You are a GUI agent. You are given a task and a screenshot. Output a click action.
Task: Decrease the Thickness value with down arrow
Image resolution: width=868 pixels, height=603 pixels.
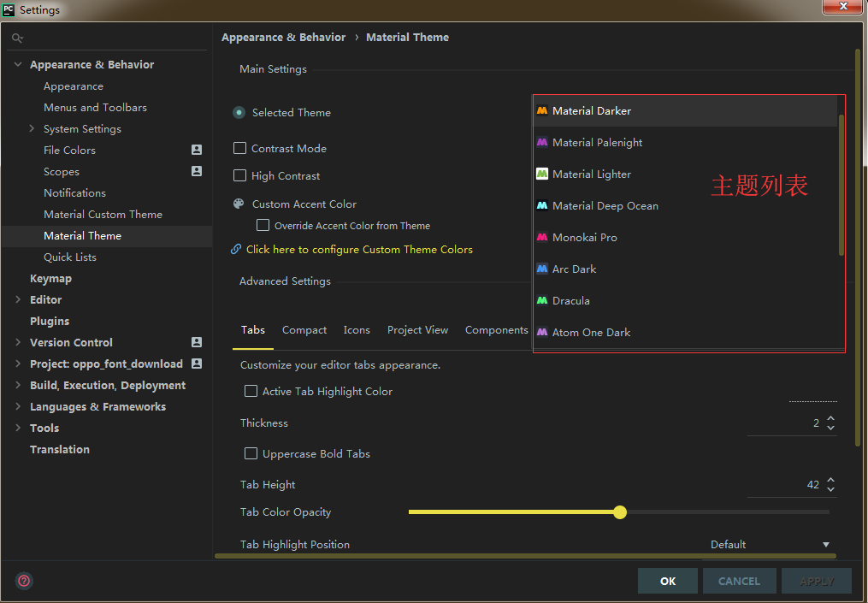pos(831,428)
